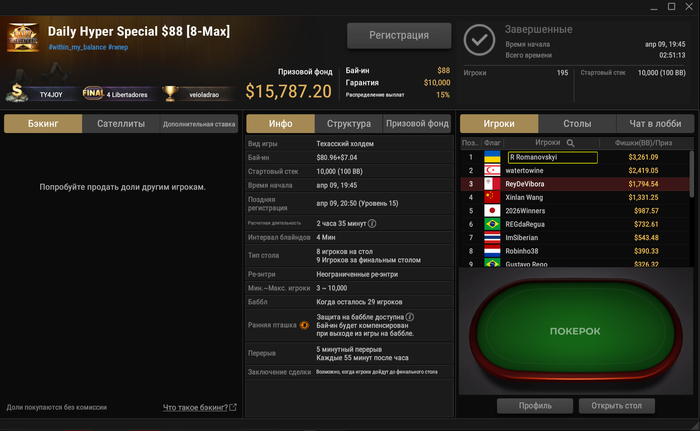Switch to the Призовой фонд tab
The width and height of the screenshot is (700, 431).
click(x=417, y=124)
